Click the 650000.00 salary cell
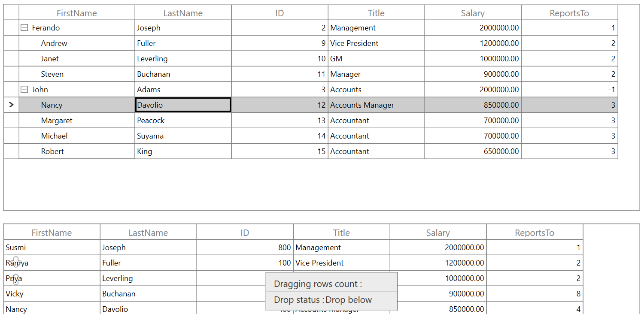The image size is (644, 314). click(x=473, y=151)
